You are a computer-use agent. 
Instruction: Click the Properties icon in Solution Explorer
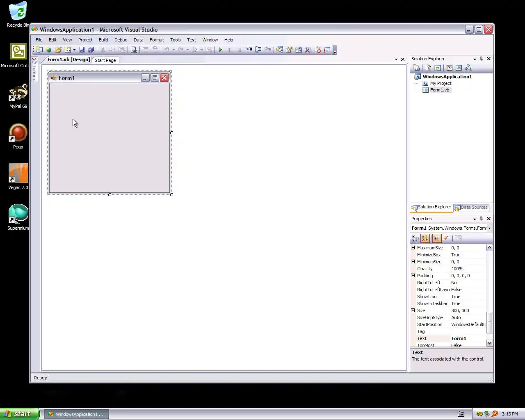pos(416,68)
